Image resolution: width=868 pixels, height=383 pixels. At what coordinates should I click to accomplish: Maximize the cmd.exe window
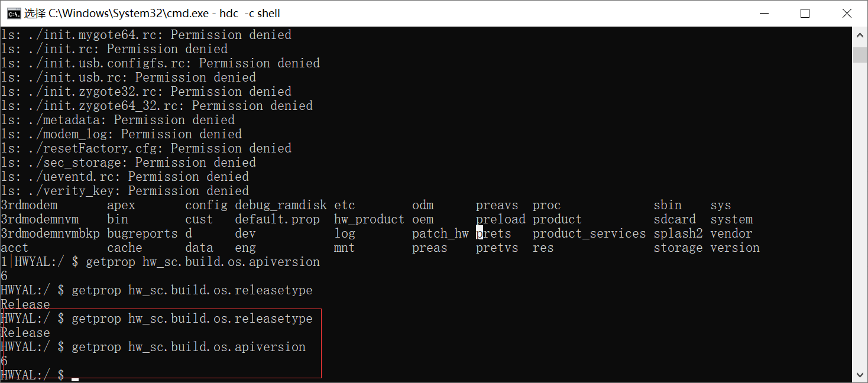805,13
